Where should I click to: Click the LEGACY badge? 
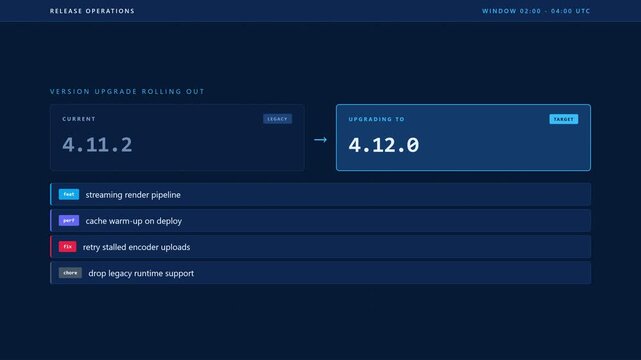coord(277,119)
